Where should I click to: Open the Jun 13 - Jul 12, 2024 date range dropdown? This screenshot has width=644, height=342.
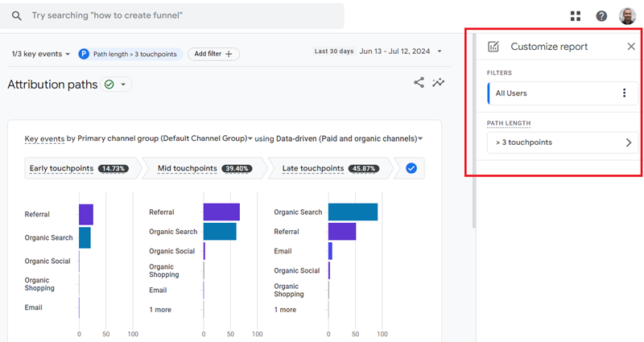point(400,52)
